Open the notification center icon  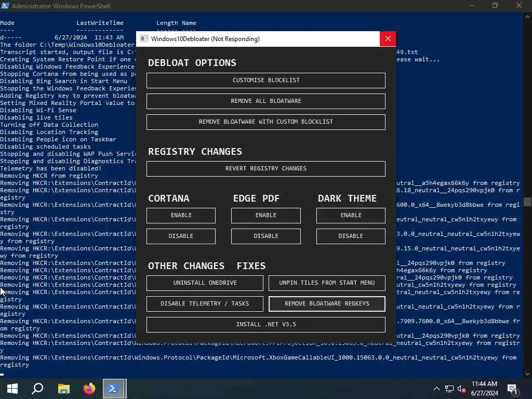pos(513,389)
